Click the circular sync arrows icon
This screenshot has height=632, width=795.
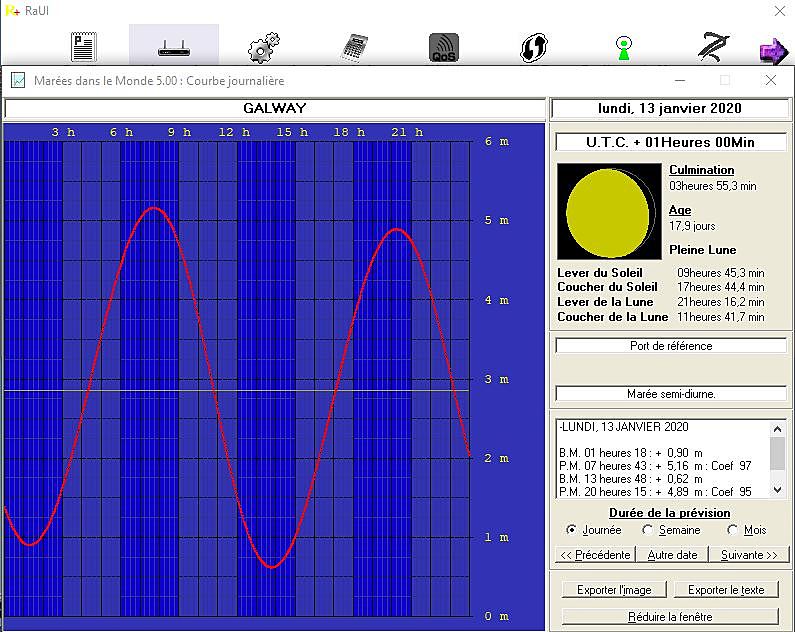[534, 48]
